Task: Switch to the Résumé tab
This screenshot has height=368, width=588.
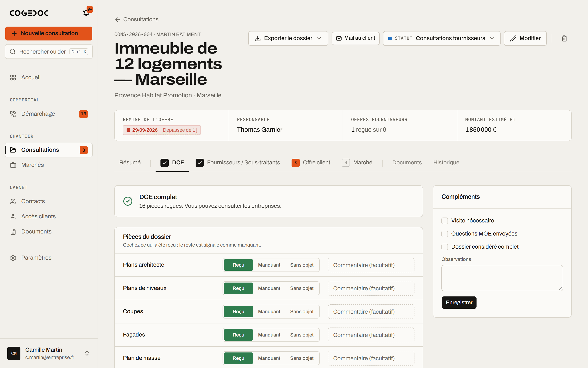Action: click(130, 163)
